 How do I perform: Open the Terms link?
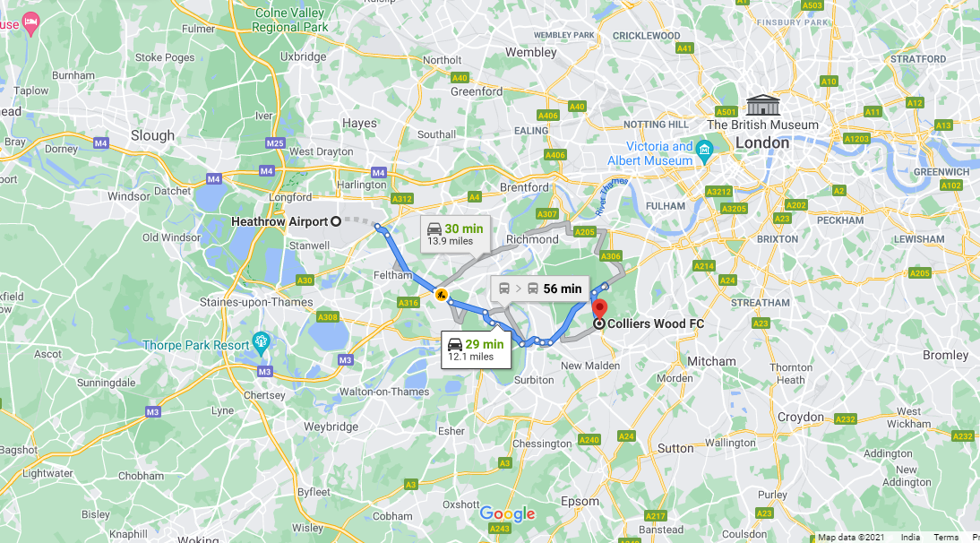coord(946,538)
